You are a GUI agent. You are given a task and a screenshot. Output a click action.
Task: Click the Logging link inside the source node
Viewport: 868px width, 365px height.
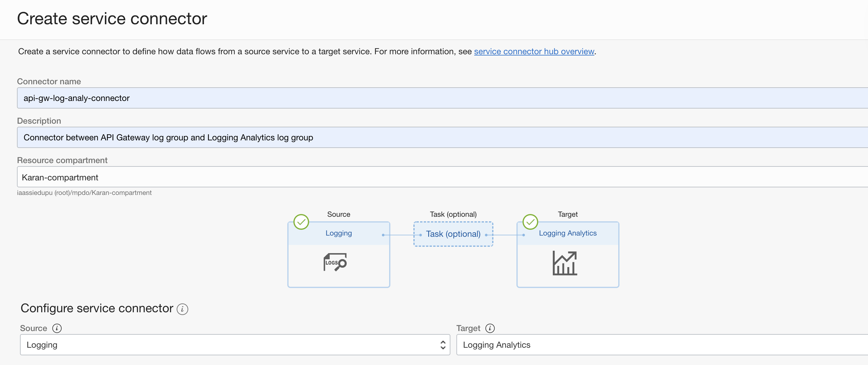[x=338, y=233]
